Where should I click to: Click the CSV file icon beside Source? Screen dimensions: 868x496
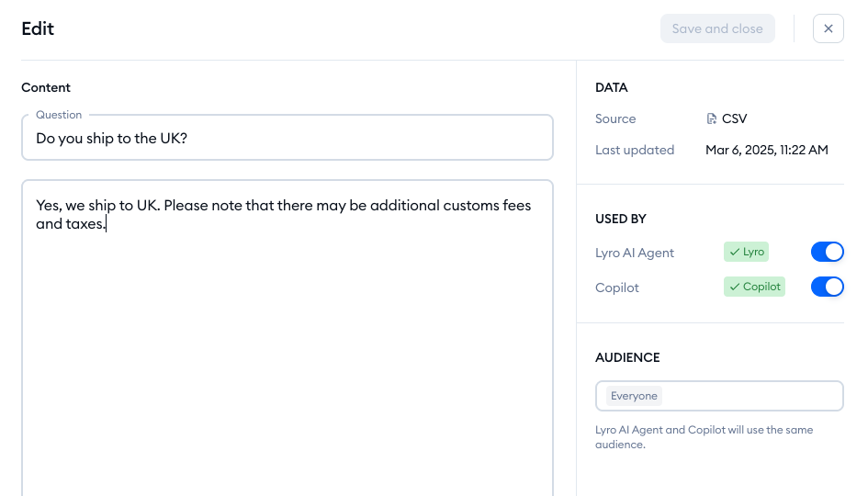711,119
